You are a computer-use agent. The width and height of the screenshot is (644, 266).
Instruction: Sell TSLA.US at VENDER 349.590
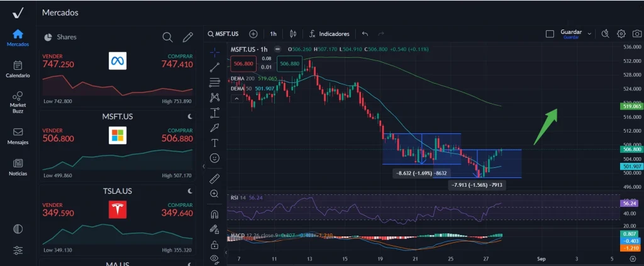tap(58, 210)
